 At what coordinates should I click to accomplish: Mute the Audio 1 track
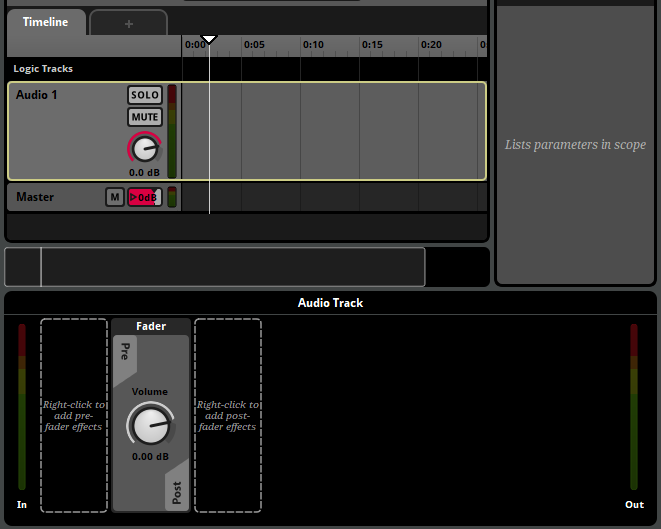pos(144,117)
